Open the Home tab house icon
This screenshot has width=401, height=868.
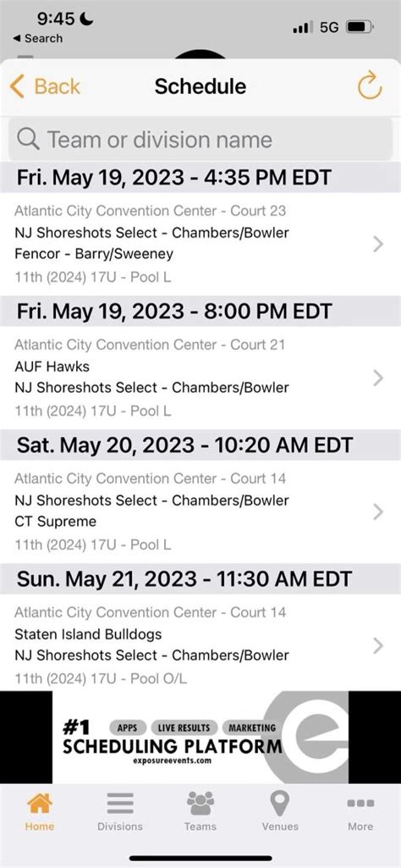coord(40,804)
